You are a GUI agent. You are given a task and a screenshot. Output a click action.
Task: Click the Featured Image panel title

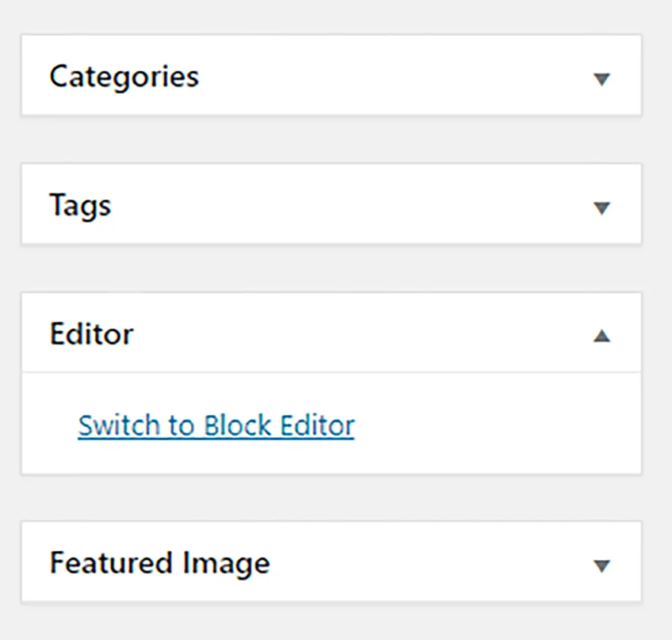[159, 563]
